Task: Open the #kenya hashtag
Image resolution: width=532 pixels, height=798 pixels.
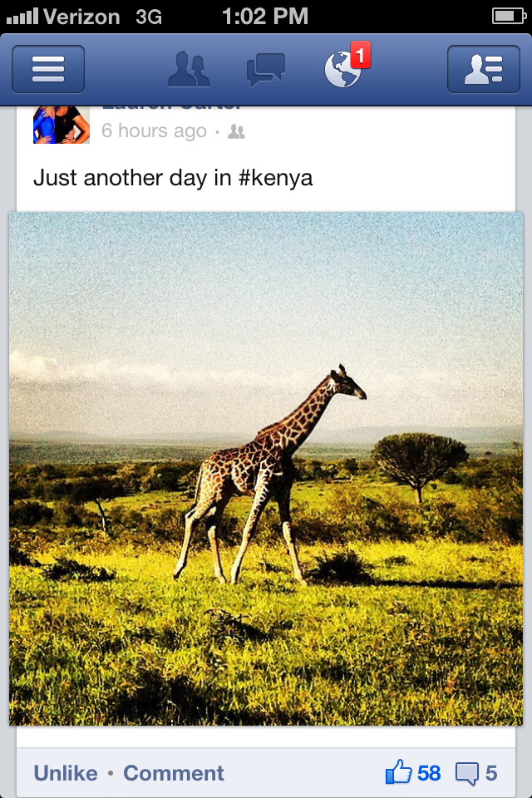Action: [x=275, y=178]
